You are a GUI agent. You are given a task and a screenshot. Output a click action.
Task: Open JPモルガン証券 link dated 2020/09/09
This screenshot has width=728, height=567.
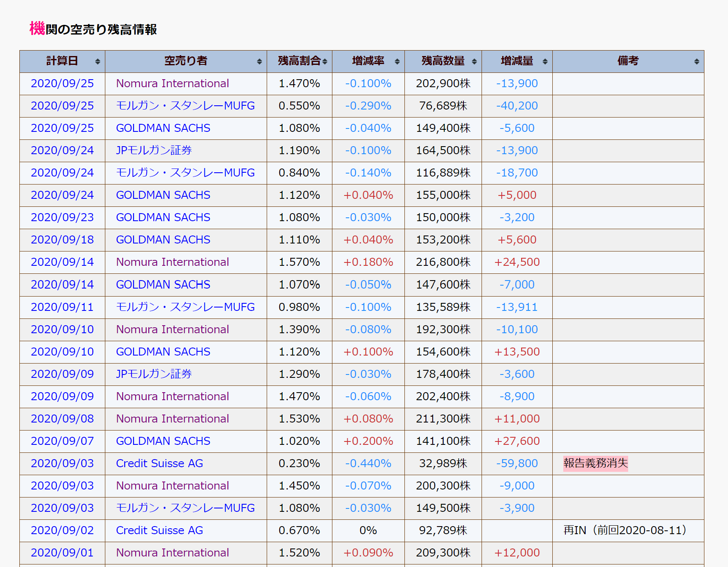[154, 374]
